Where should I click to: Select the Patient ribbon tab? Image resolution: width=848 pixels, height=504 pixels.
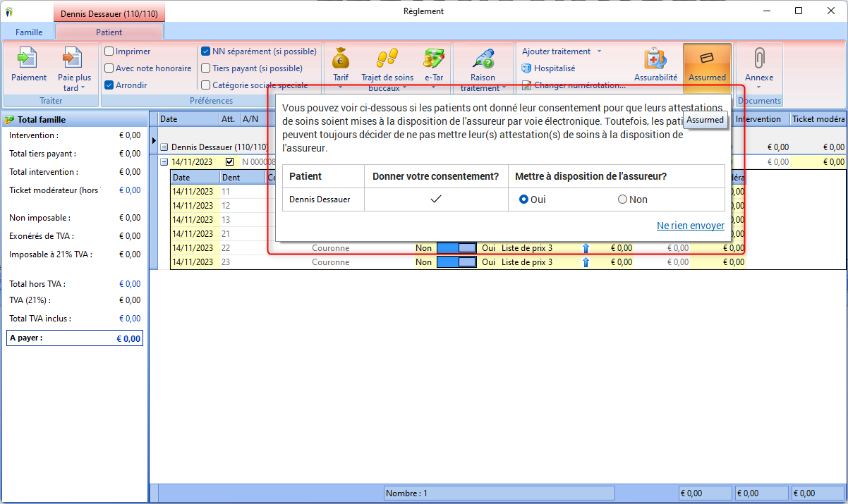coord(109,32)
